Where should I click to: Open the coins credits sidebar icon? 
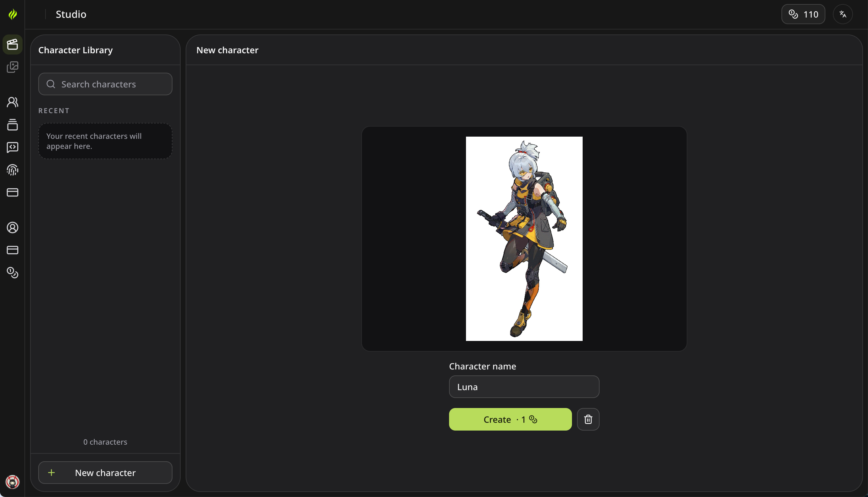pos(13,273)
